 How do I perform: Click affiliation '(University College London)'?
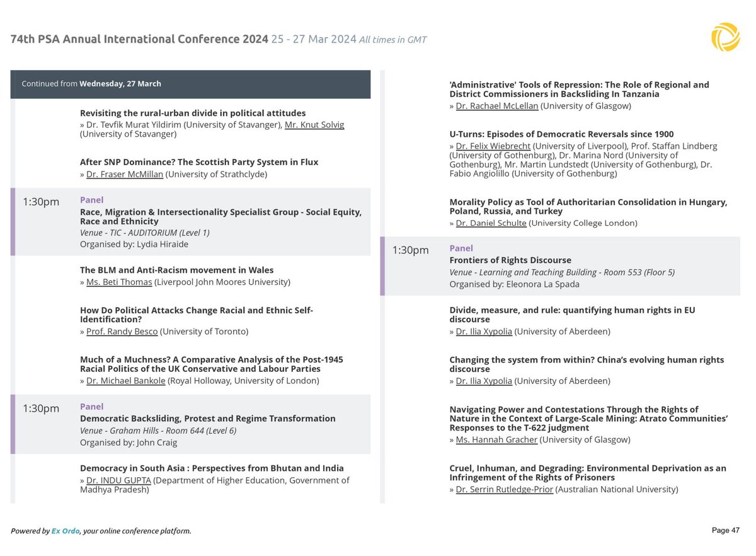tap(583, 223)
